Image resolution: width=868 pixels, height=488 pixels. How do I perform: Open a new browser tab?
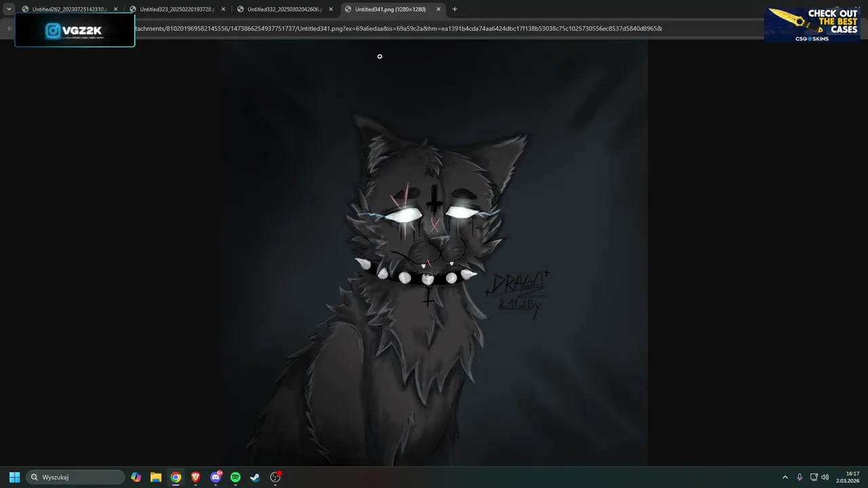coord(454,9)
